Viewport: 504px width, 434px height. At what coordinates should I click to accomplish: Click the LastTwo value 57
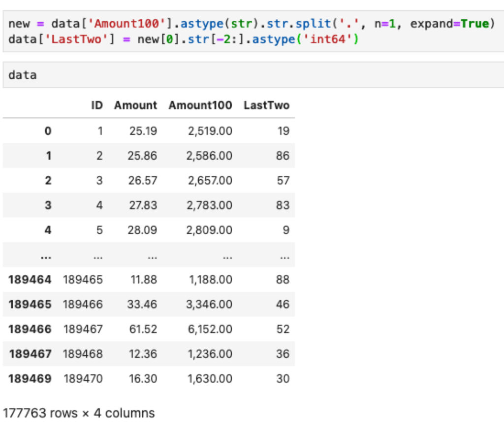283,180
